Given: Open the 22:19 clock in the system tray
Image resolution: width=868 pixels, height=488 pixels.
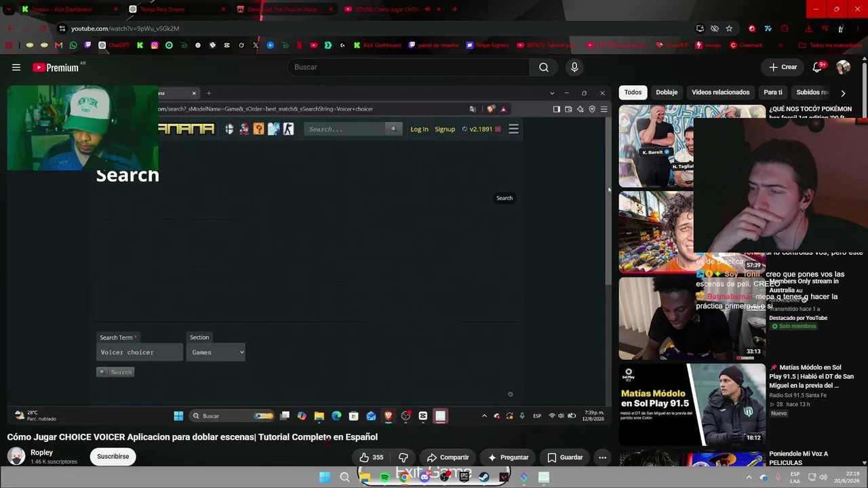Looking at the screenshot, I should pos(845,477).
